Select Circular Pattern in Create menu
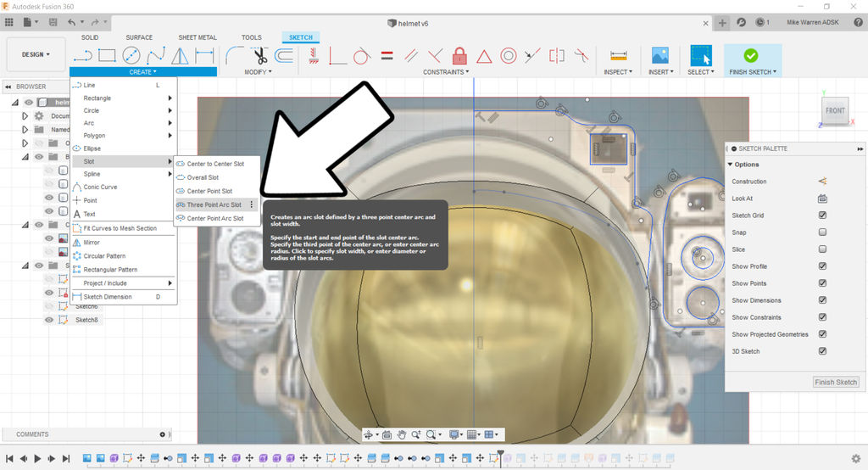This screenshot has width=868, height=470. coord(124,256)
